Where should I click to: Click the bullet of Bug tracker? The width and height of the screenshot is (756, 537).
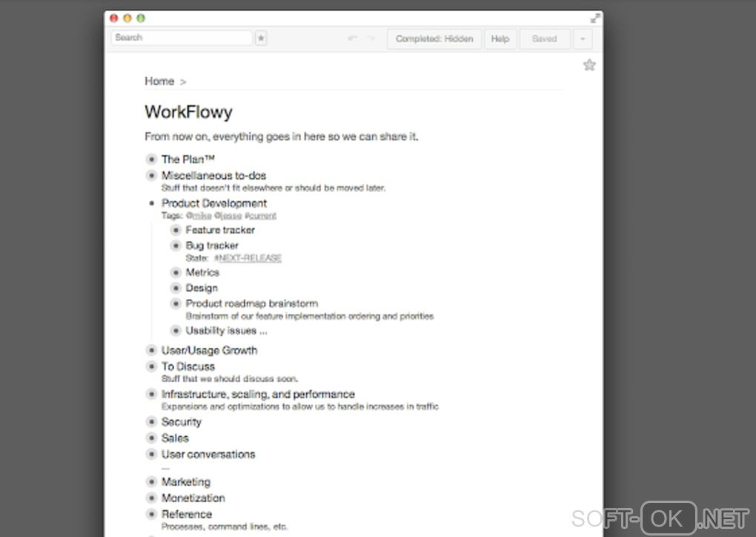(176, 246)
